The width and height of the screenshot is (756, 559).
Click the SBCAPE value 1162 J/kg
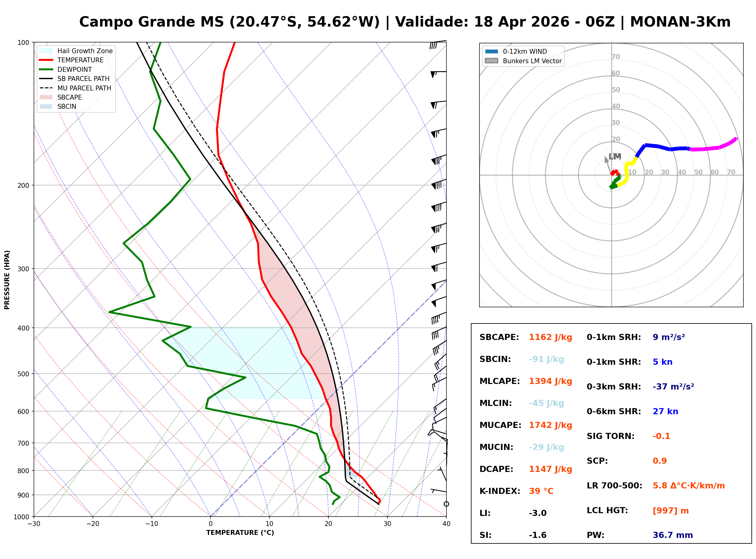(x=550, y=337)
